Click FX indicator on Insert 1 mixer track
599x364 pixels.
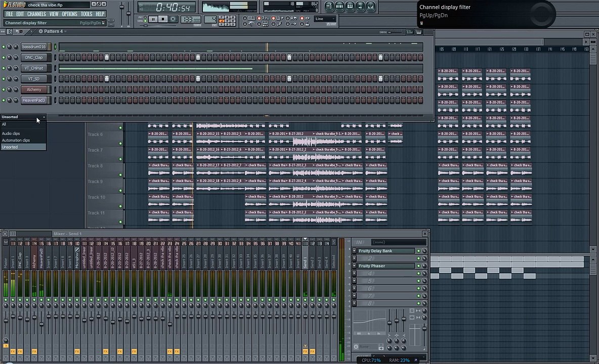[13, 351]
